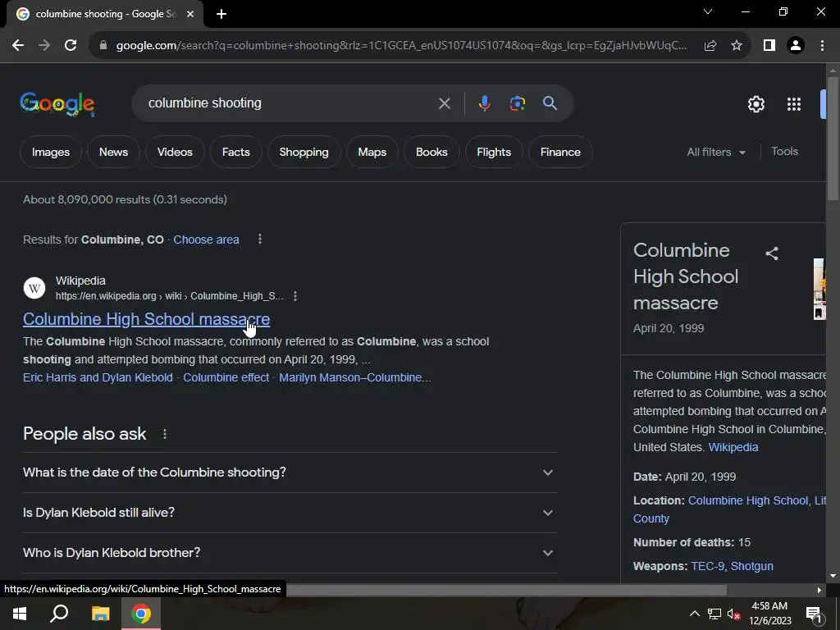Expand 'Who is Dylan Klebold brother?' question
Viewport: 840px width, 630px height.
(x=290, y=553)
